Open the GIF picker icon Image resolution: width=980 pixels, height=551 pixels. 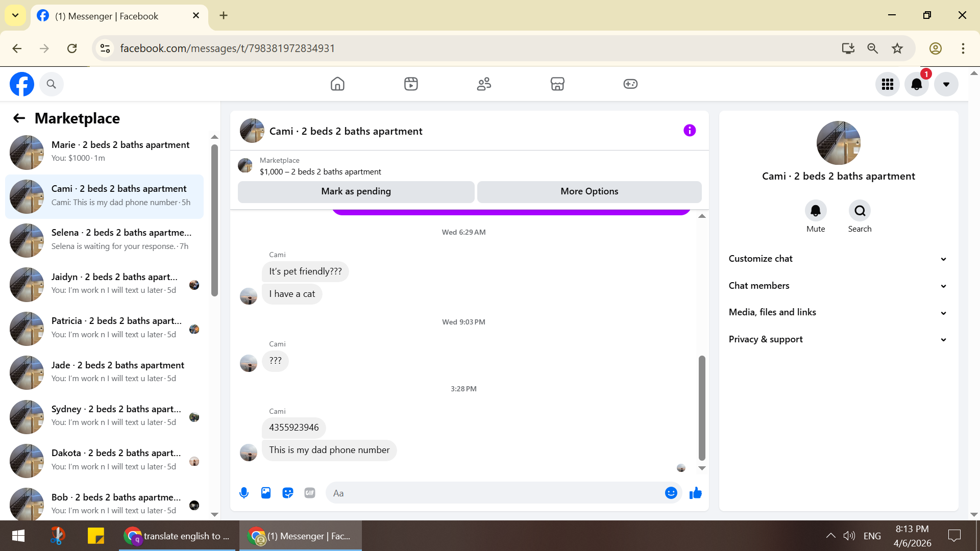click(310, 493)
